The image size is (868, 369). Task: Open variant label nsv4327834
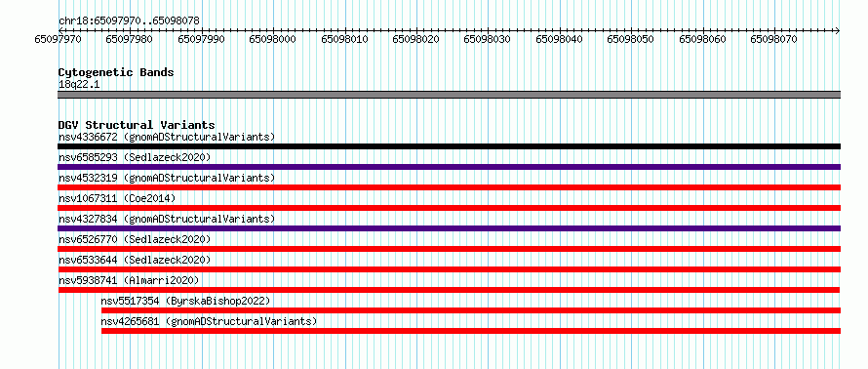(x=167, y=219)
